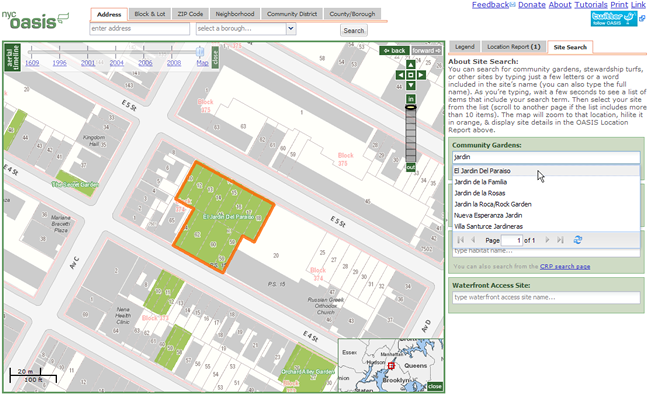Switch to the Neighborhood tab
Image resolution: width=650 pixels, height=396 pixels.
[235, 14]
